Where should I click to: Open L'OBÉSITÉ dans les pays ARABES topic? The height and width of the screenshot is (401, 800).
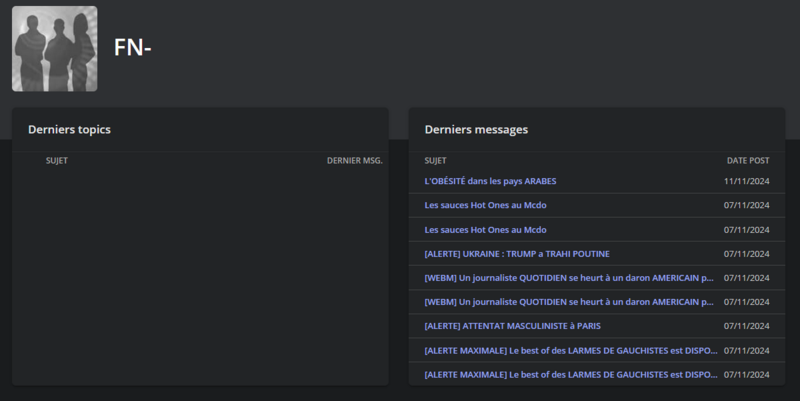pos(490,181)
